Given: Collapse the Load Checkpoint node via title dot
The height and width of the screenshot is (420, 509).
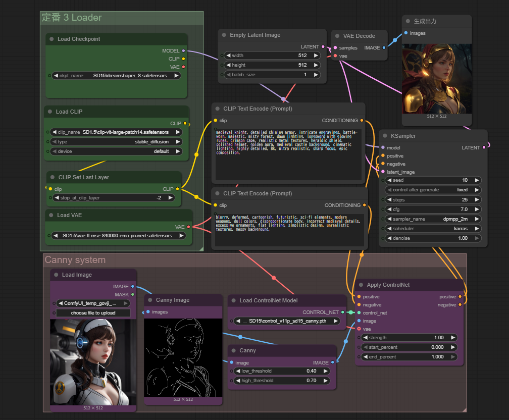Looking at the screenshot, I should point(51,39).
